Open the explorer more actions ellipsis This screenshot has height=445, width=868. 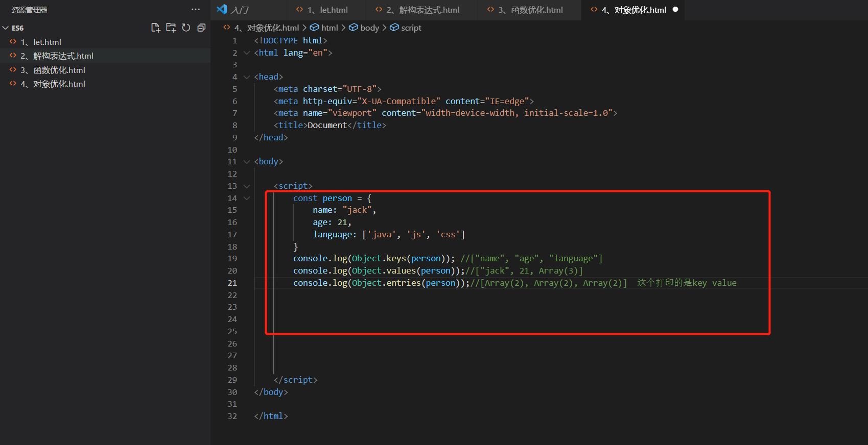click(196, 9)
